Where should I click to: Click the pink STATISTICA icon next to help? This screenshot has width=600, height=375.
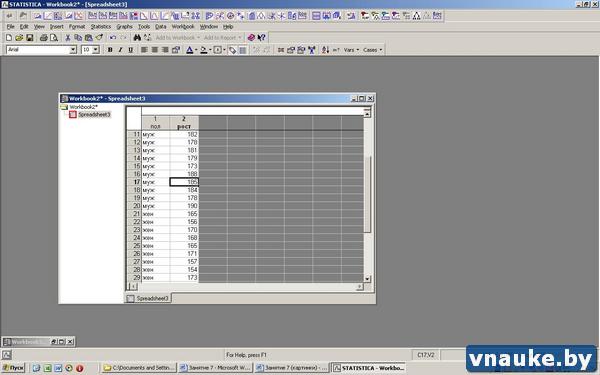251,38
